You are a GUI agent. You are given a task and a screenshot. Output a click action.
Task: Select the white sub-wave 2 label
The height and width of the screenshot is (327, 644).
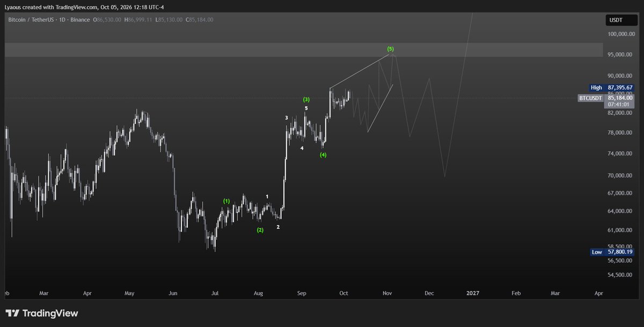point(278,227)
